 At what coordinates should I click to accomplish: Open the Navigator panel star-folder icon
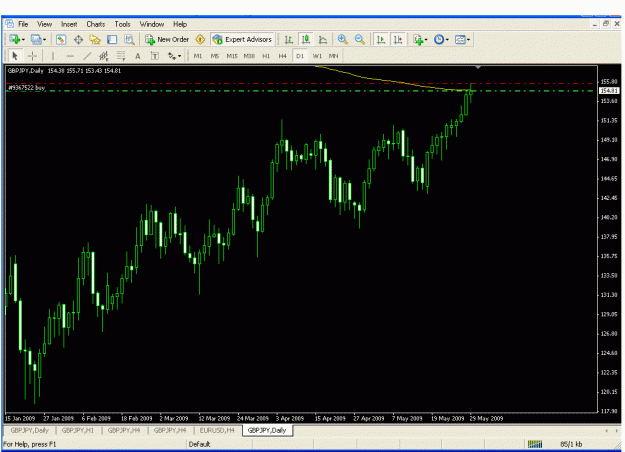coord(95,39)
